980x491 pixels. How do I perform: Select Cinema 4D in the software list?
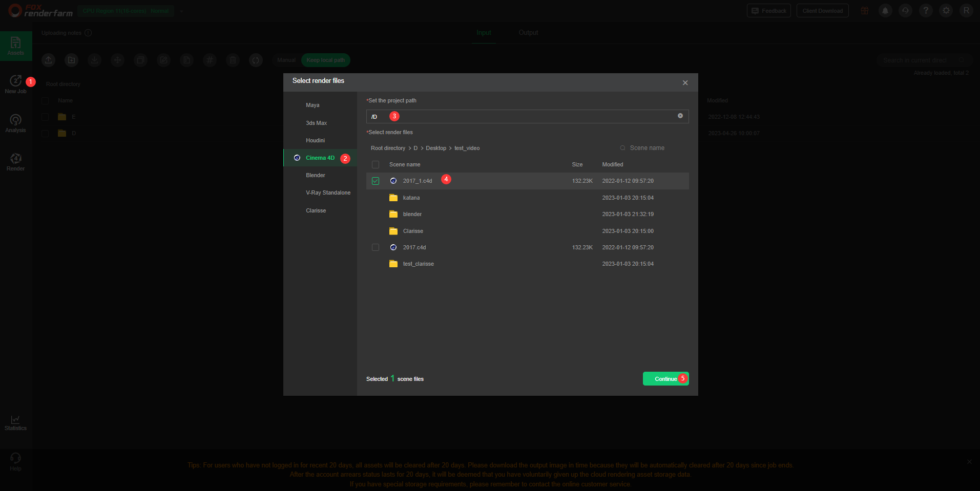point(320,158)
